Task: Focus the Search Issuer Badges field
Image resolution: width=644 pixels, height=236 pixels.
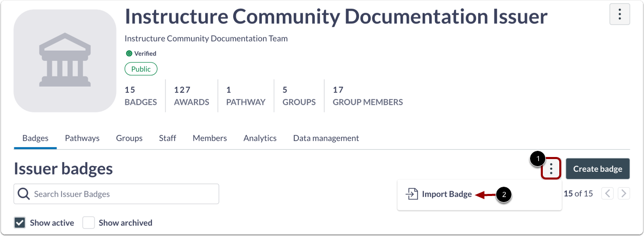Action: point(117,194)
